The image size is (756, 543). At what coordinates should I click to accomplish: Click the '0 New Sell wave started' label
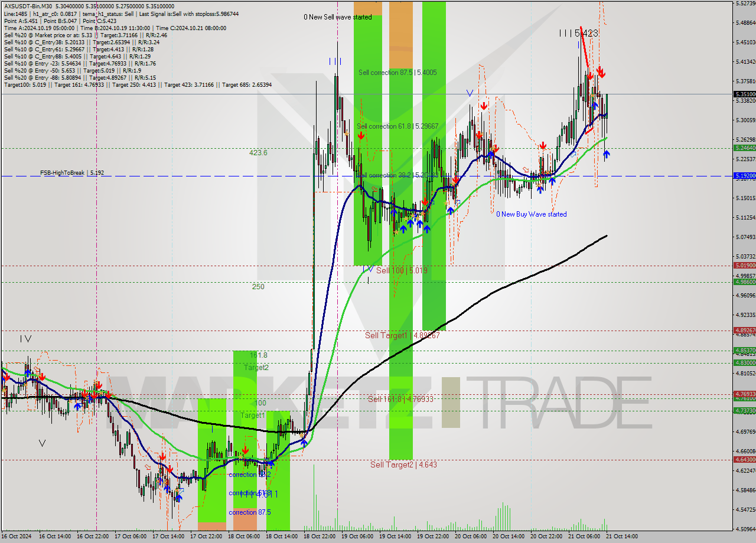pos(338,17)
